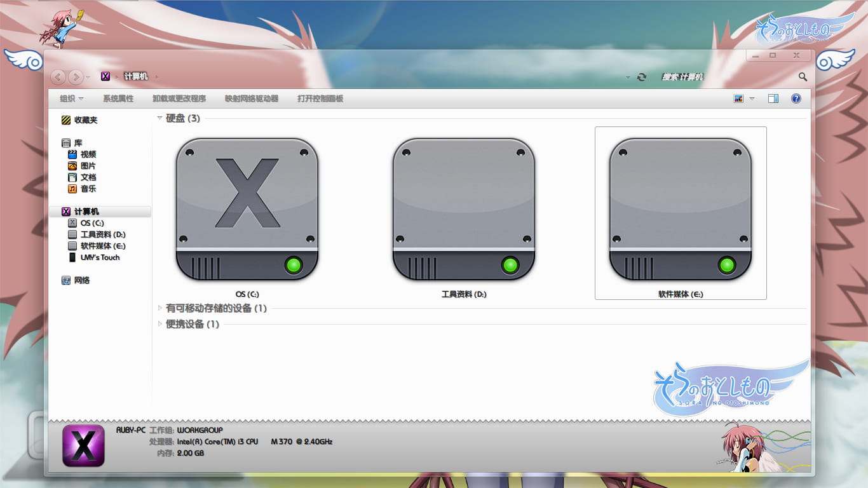Image resolution: width=868 pixels, height=488 pixels.
Task: Collapse the 硬盘 (3) section
Action: [x=159, y=118]
